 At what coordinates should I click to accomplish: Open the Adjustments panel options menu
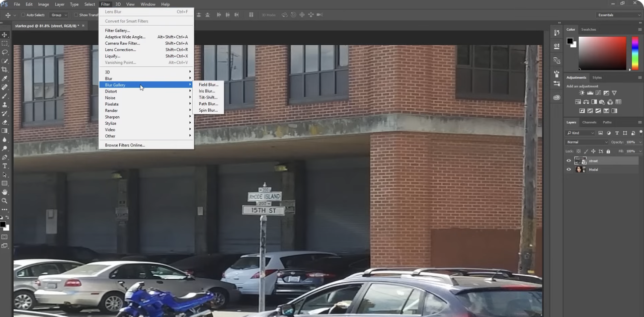(x=640, y=77)
